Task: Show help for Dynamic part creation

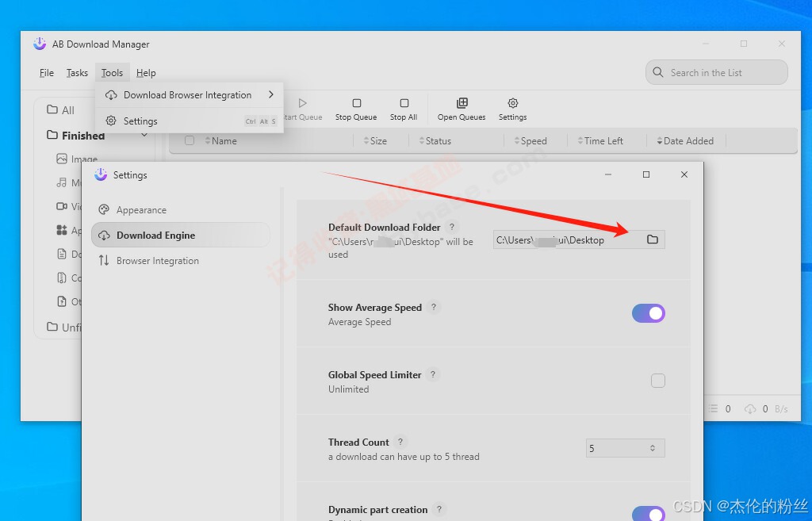Action: [439, 509]
